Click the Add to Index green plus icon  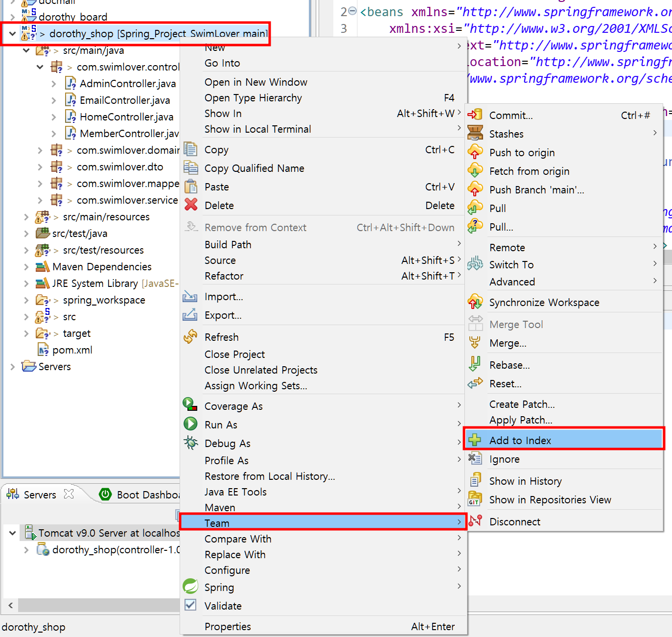pyautogui.click(x=475, y=440)
